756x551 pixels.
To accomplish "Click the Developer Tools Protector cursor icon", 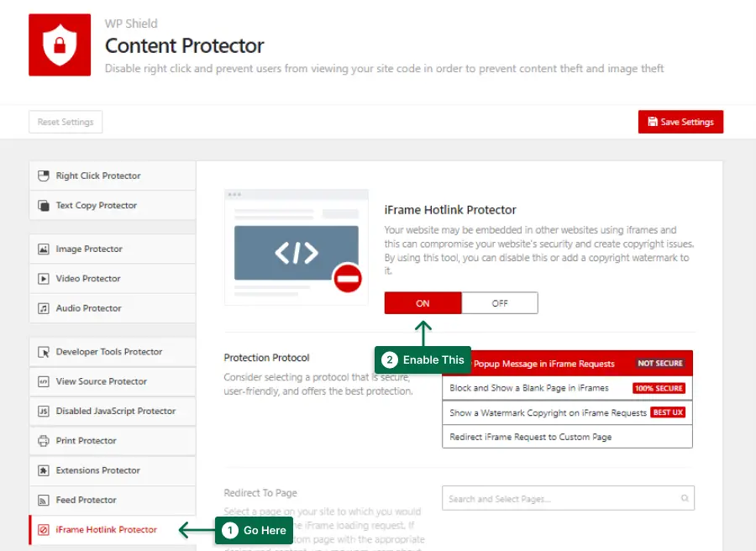I will point(44,352).
